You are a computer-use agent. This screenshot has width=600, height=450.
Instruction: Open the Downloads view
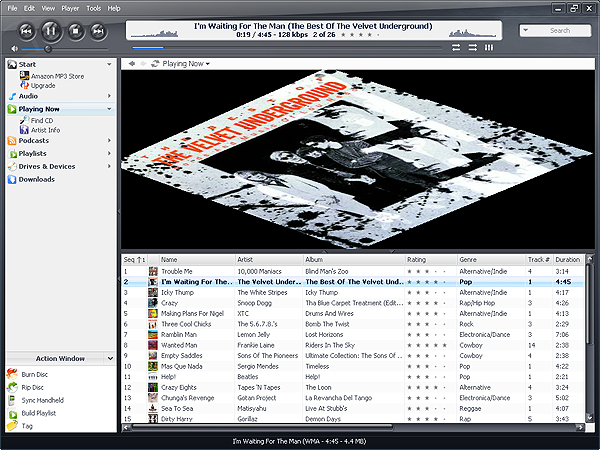pos(36,179)
